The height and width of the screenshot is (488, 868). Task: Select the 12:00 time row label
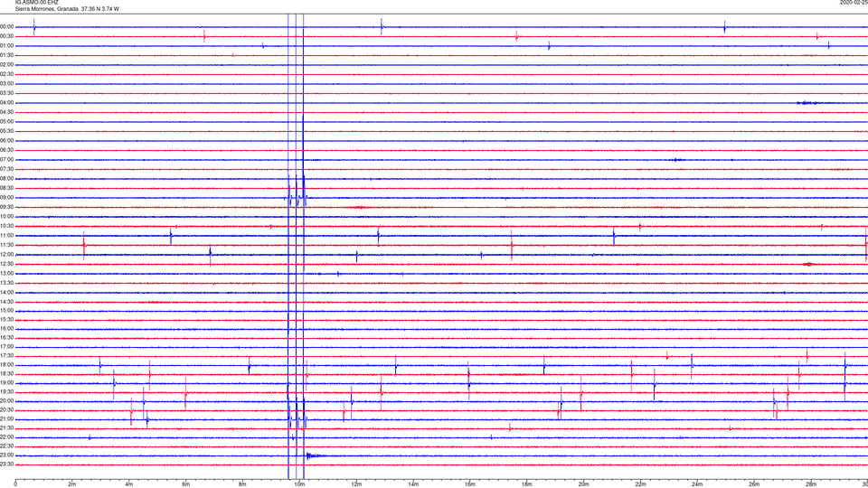coord(7,255)
